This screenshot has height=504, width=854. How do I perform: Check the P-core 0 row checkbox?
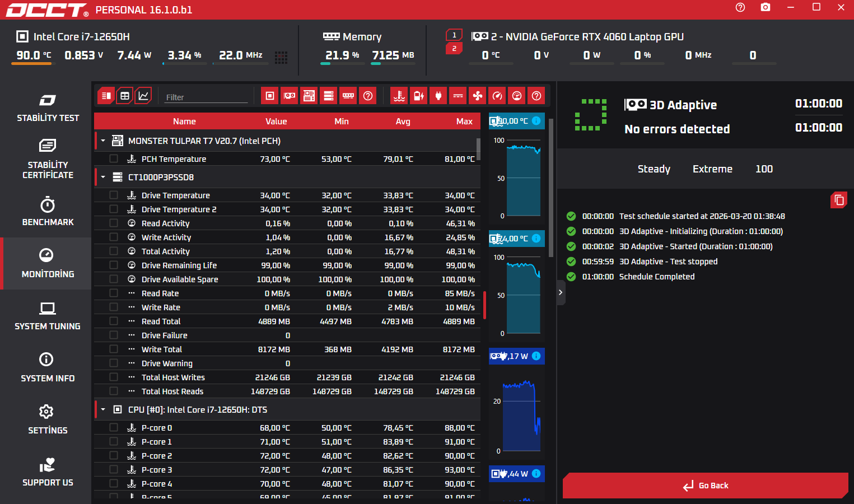(x=114, y=427)
